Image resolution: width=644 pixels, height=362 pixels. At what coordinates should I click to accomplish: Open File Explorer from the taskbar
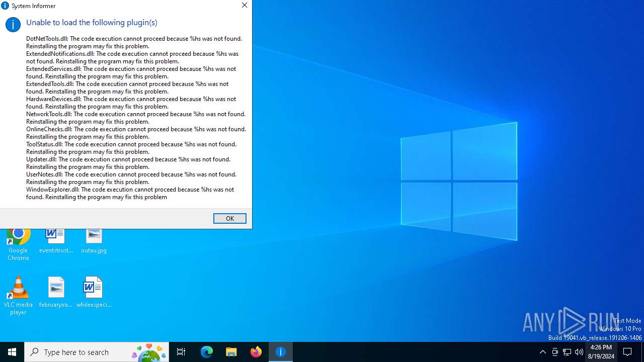[x=231, y=352]
